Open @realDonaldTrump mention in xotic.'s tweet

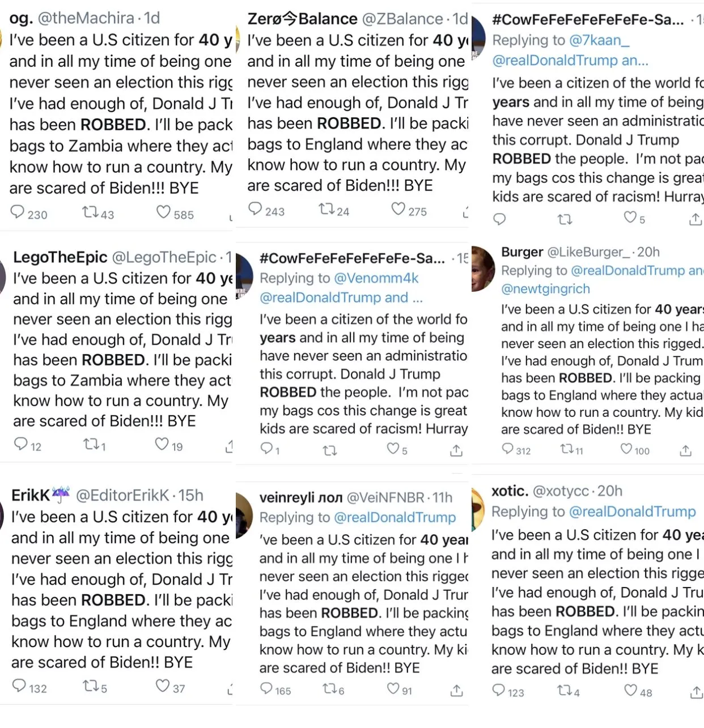point(632,512)
